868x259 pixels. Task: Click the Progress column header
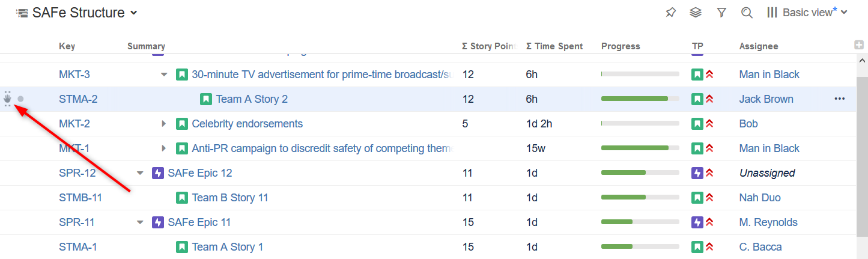click(x=621, y=46)
